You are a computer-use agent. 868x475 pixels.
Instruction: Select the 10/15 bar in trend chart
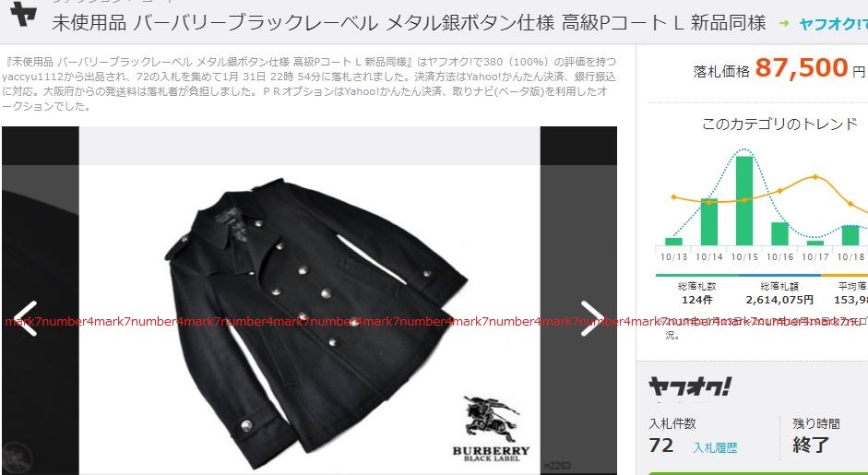click(744, 201)
